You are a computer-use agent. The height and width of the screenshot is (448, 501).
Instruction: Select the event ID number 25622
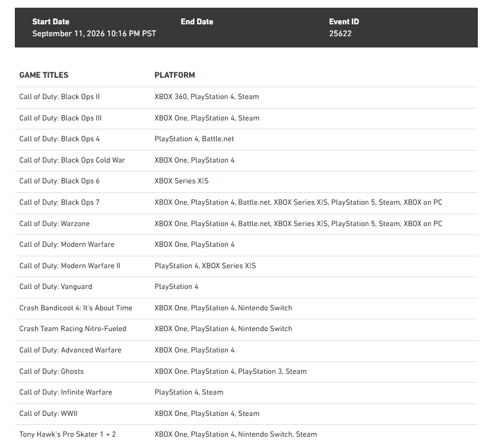[x=340, y=34]
